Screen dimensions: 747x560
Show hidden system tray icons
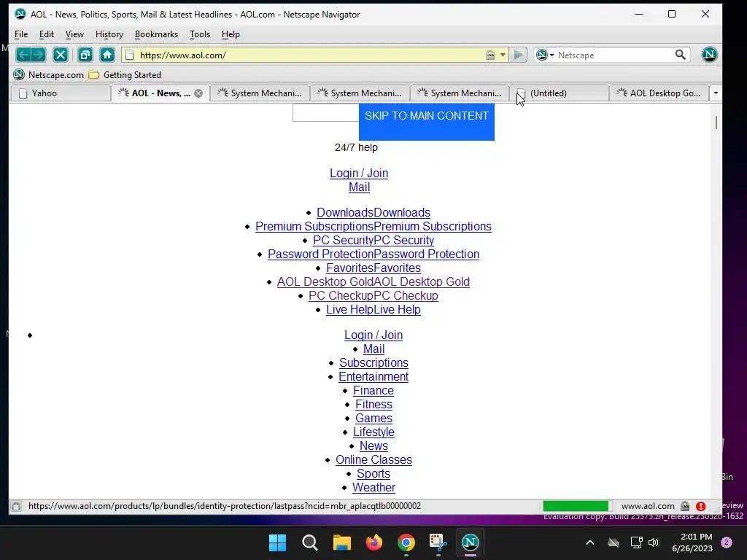point(589,542)
